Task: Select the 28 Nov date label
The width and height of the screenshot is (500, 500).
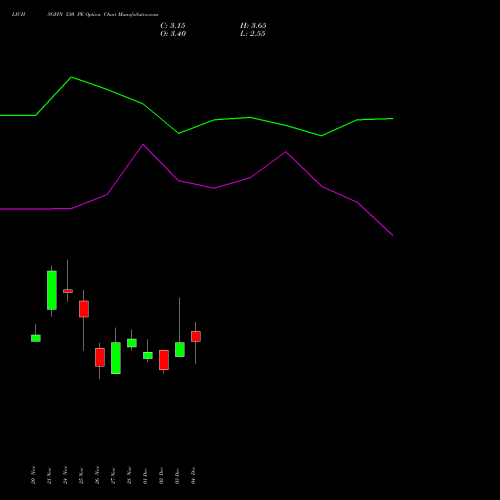Action: pos(129,475)
